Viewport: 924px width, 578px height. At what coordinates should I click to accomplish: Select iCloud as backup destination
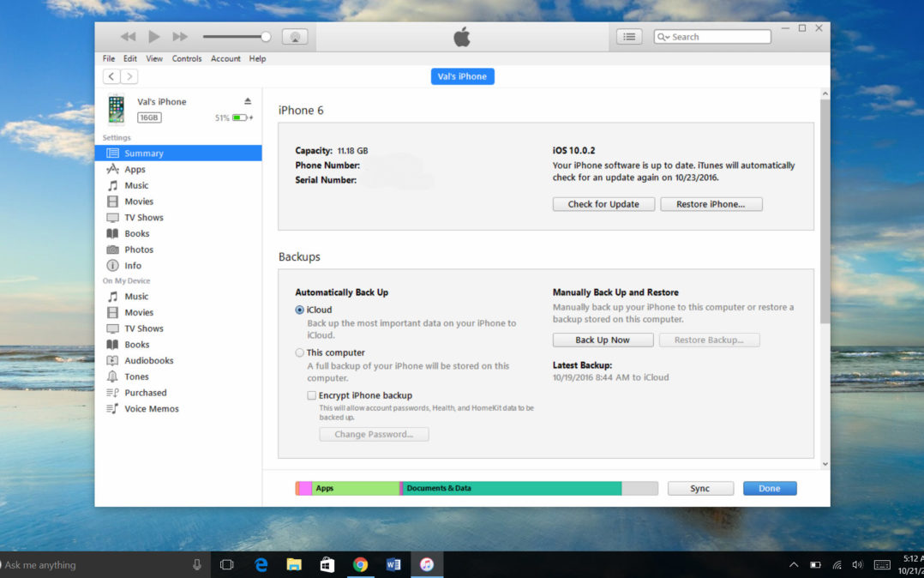click(x=299, y=310)
